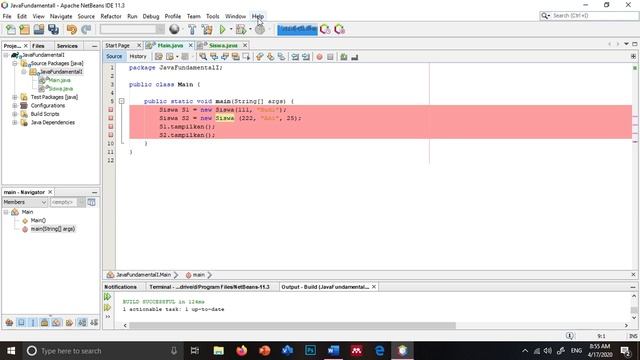Open the project configuration combo box
This screenshot has width=640, height=360.
click(x=132, y=29)
